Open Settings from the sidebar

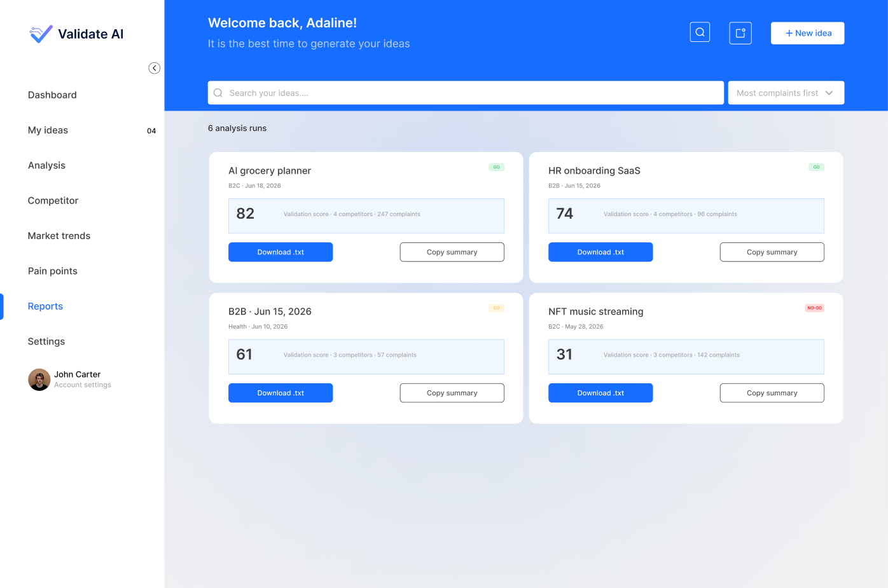46,341
